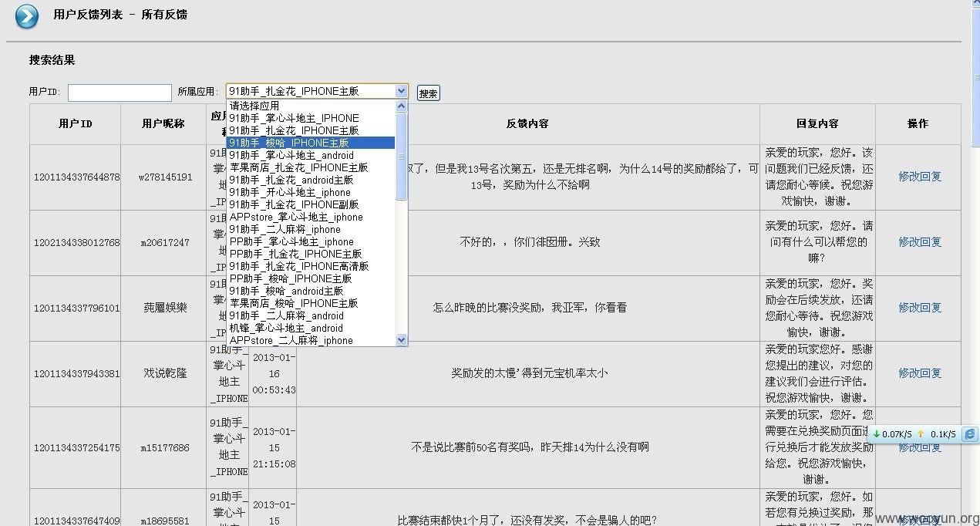Select 91助手_掌心斗地主_android option
Viewport: 980px width, 526px height.
[x=311, y=155]
